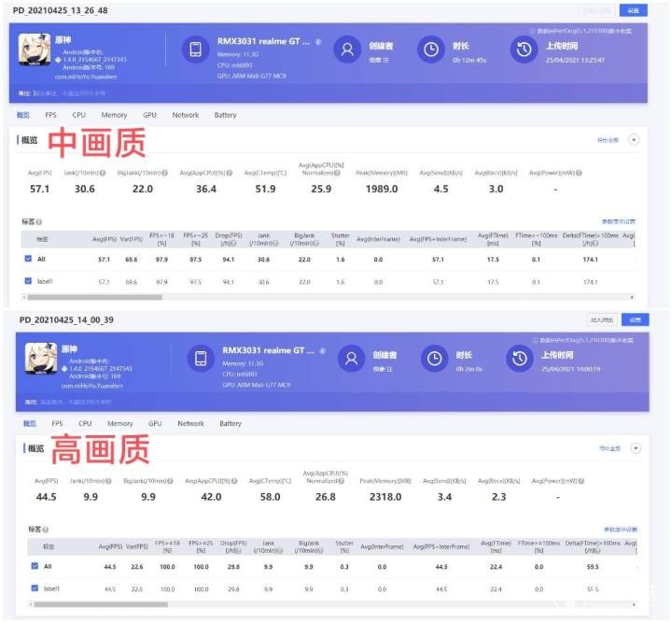Click help icon next to AvgPower in 14_00_39 report

point(581,481)
